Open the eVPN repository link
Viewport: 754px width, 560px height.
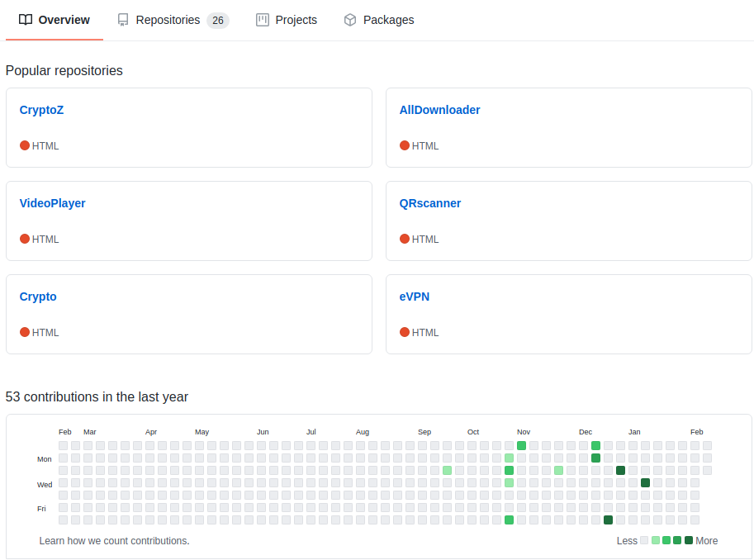[415, 297]
